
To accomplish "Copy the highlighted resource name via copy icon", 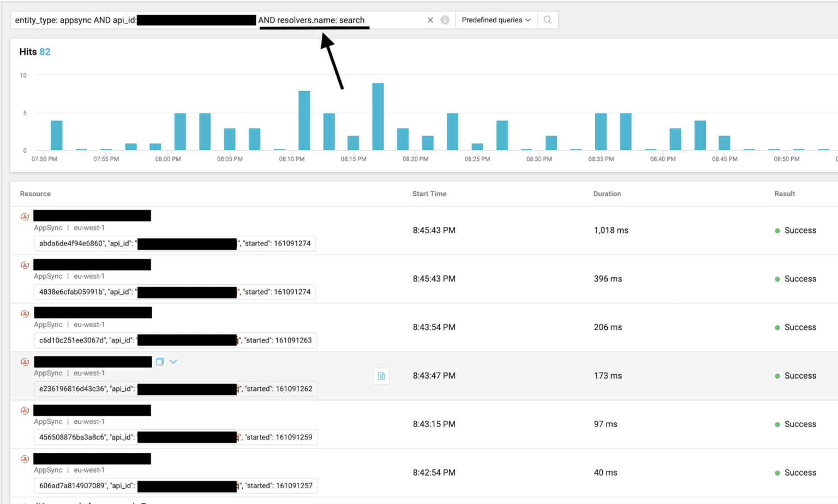I will [159, 361].
